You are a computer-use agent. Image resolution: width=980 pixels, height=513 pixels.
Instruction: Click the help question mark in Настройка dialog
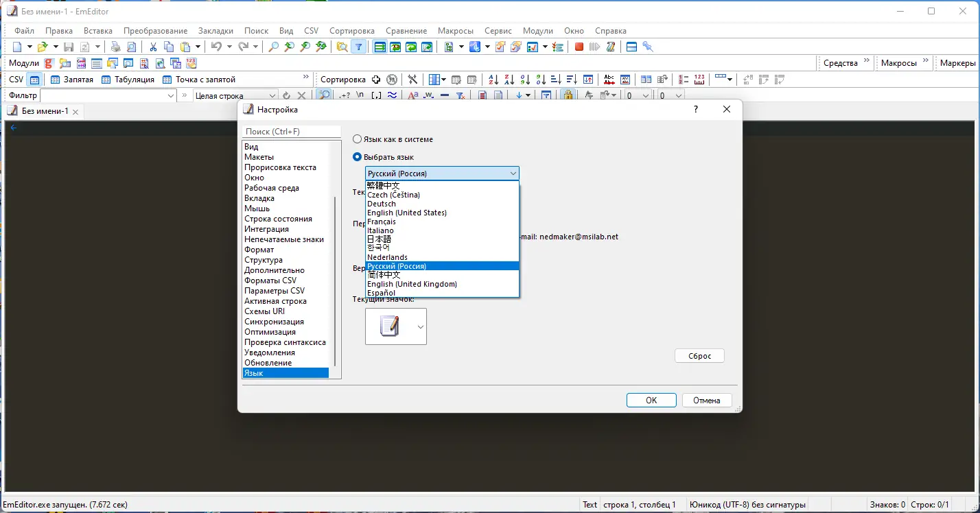coord(695,110)
